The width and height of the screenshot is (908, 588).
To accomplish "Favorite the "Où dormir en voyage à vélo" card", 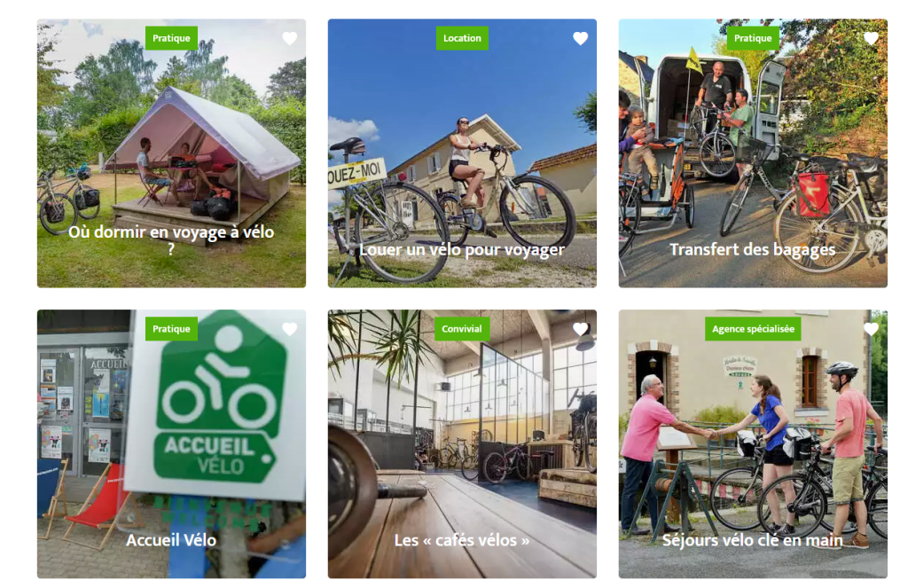I will (x=290, y=38).
